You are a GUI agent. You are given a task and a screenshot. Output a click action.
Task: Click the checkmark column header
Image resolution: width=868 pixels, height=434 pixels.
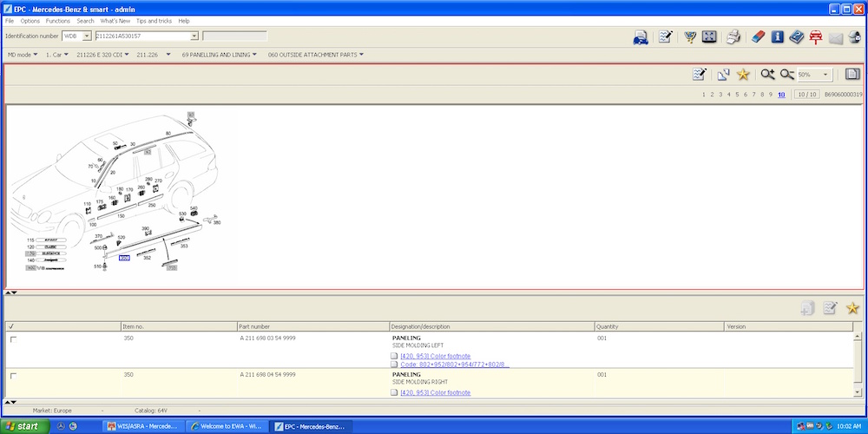point(63,326)
